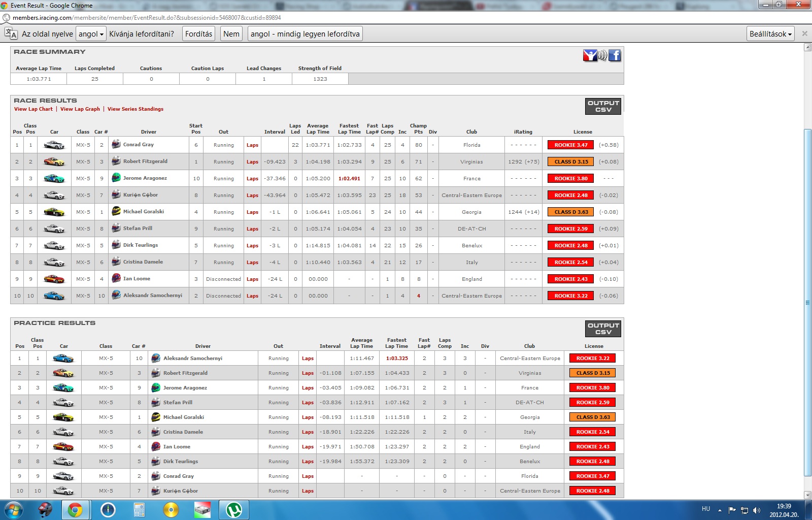Click Dirk Teurlings' car image in practice results
Image resolution: width=812 pixels, height=520 pixels.
[x=63, y=461]
